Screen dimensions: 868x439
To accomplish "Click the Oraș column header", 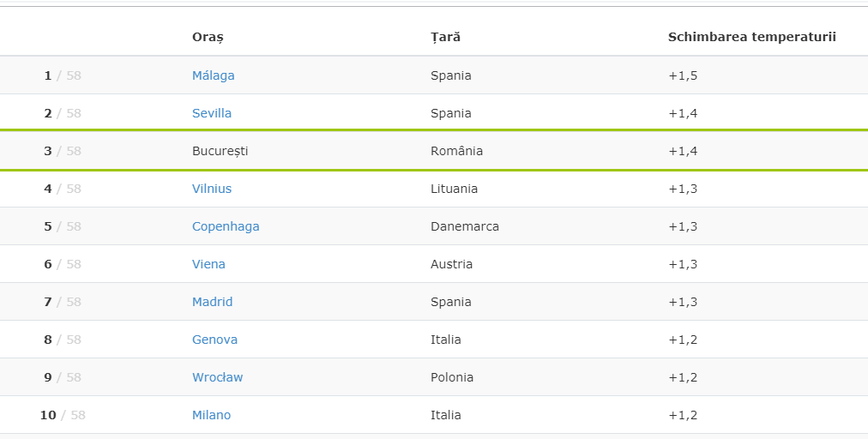I will coord(208,37).
